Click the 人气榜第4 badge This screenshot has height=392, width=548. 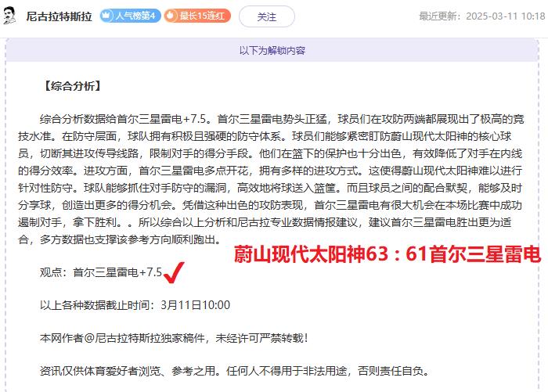[x=130, y=16]
